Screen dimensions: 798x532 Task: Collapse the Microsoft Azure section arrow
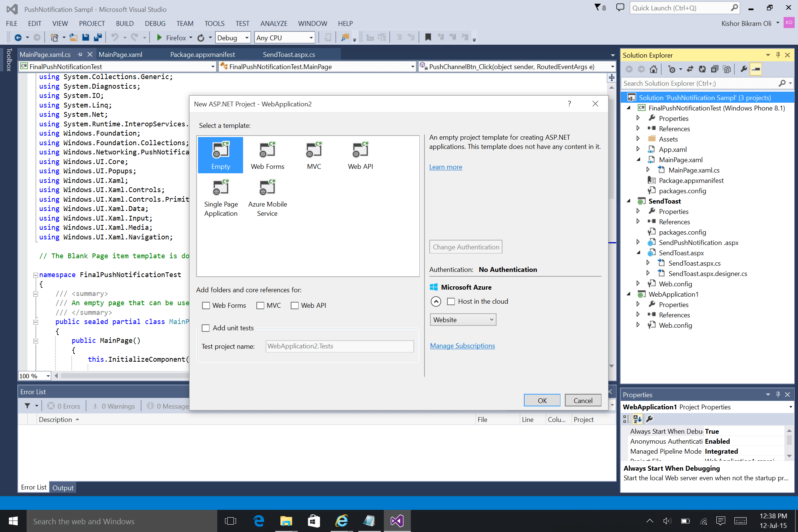pos(436,301)
